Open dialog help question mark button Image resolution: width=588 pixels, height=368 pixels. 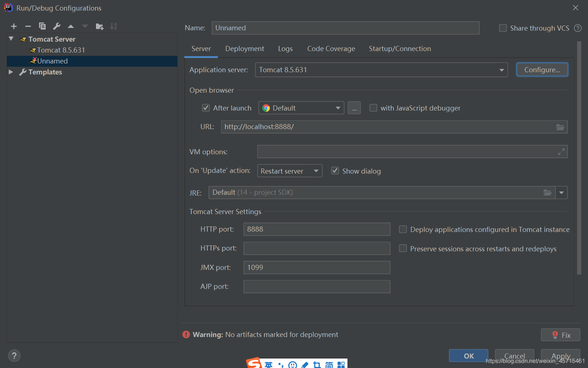coord(14,356)
